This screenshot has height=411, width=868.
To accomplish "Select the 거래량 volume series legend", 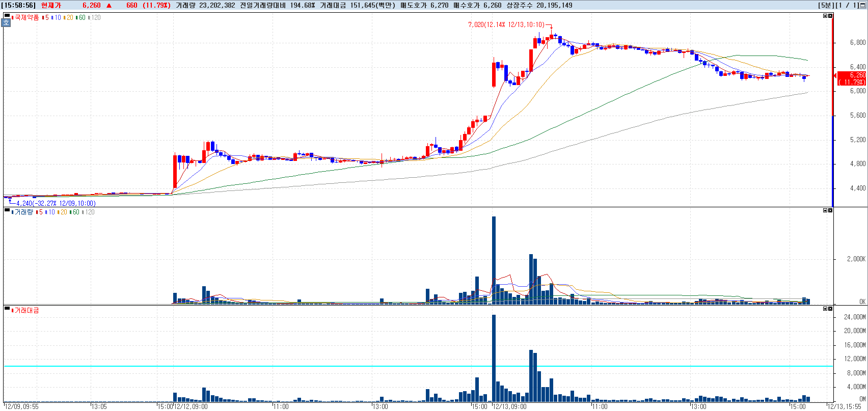I will [x=22, y=212].
